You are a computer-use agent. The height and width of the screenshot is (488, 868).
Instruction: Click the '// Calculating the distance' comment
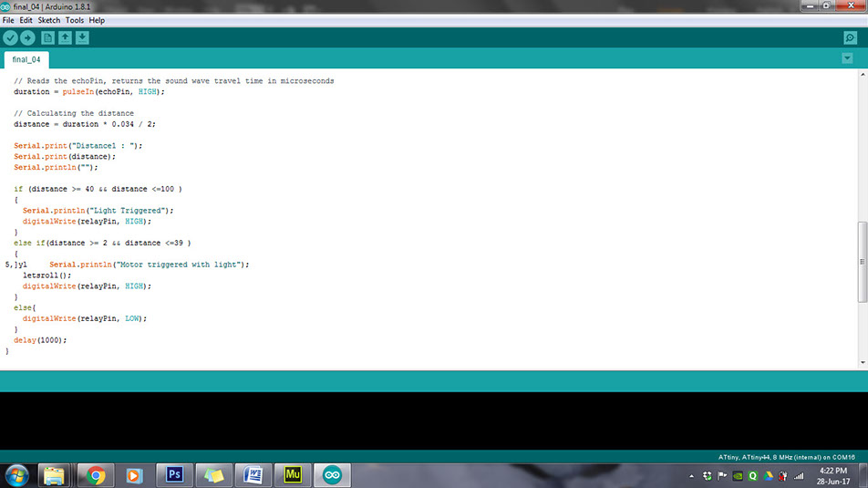tap(74, 113)
